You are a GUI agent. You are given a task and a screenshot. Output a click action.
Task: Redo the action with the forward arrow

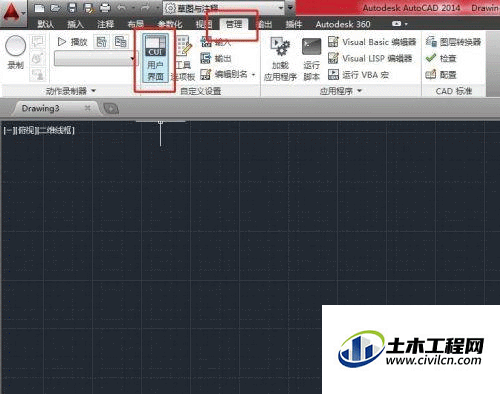coord(145,8)
